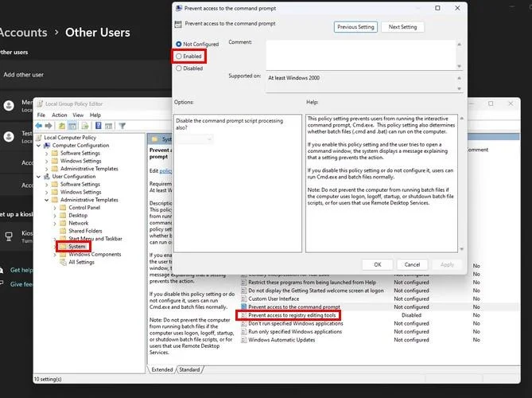Expand Administrative Templates under Computer Configuration

(x=47, y=169)
